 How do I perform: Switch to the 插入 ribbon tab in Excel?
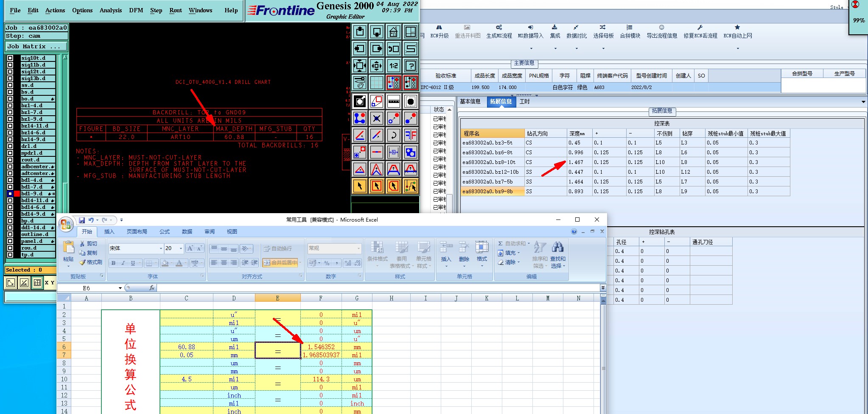click(x=109, y=232)
